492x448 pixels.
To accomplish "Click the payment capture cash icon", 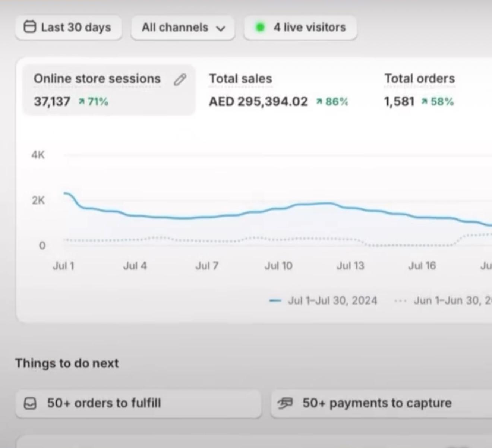I will (285, 403).
